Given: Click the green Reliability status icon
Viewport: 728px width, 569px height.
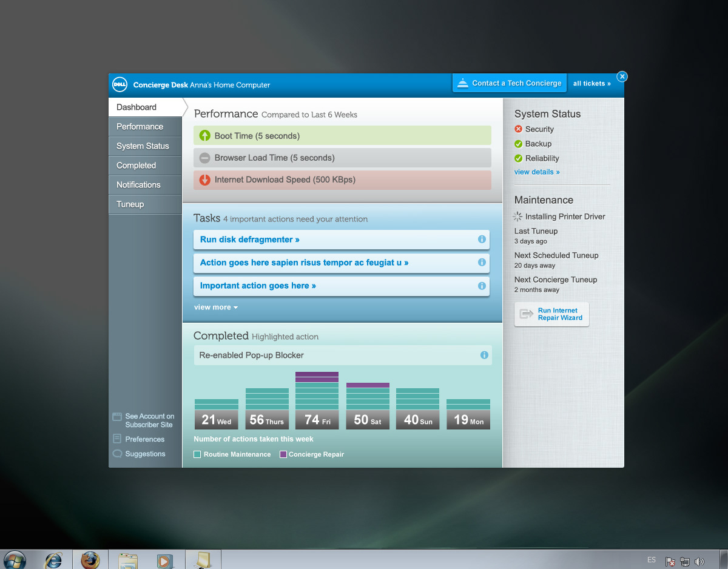Looking at the screenshot, I should tap(518, 158).
